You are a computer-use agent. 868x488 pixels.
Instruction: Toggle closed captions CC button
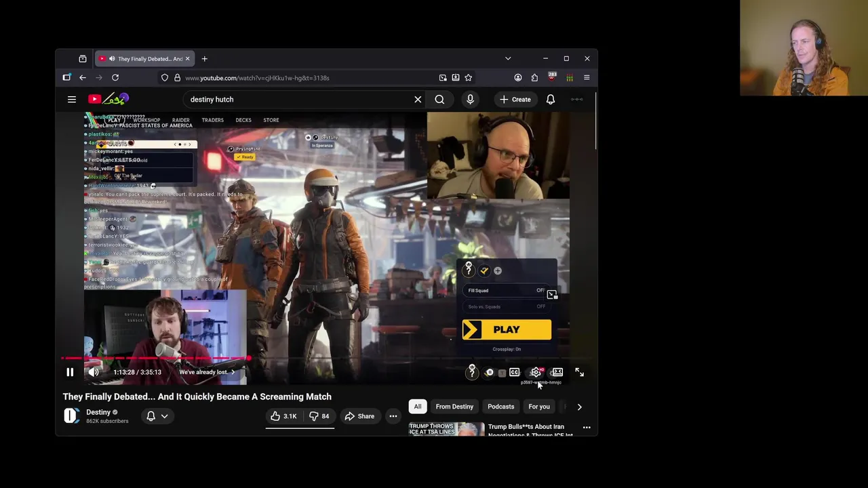click(515, 372)
